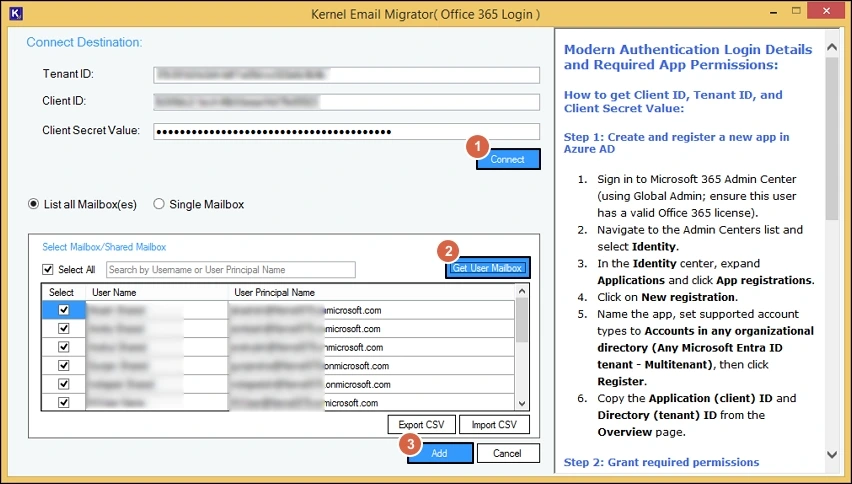Click the Search by Username search box
852x484 pixels.
click(230, 269)
